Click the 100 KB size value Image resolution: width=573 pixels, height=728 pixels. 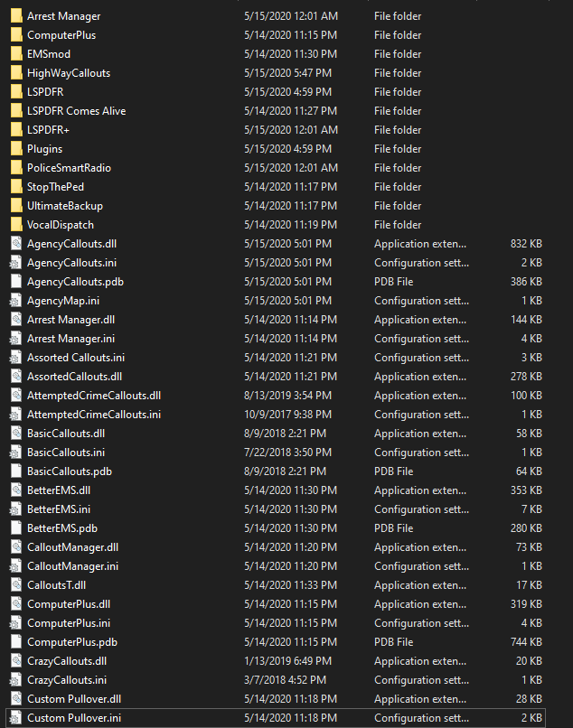(526, 396)
